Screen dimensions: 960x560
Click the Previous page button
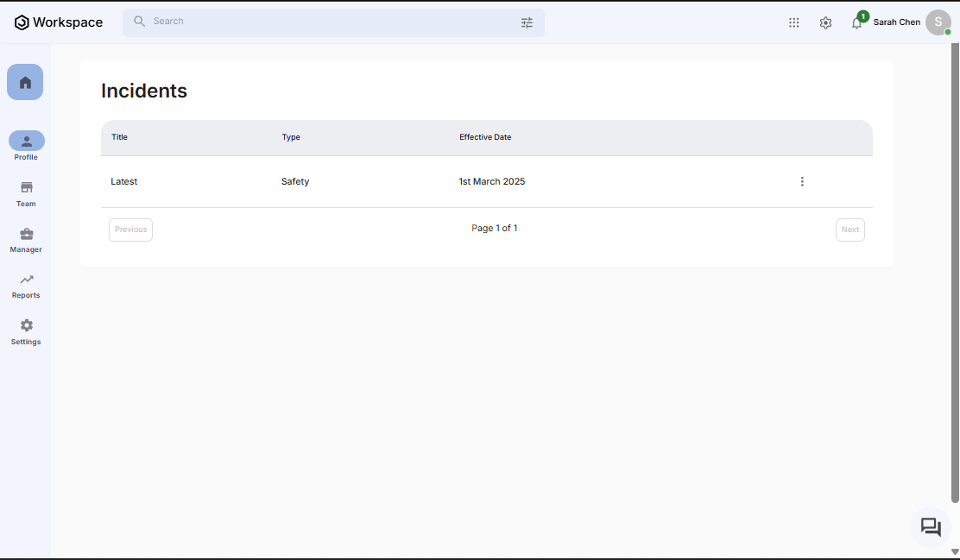pyautogui.click(x=130, y=230)
